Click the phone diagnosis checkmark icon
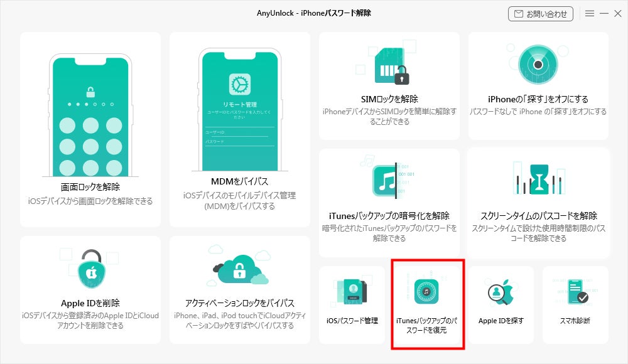 (x=577, y=292)
